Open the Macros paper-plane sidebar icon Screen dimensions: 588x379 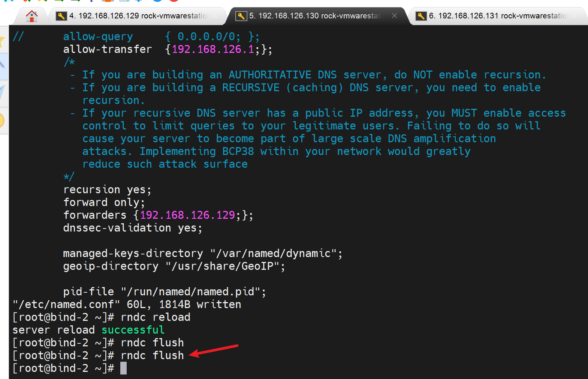2,93
